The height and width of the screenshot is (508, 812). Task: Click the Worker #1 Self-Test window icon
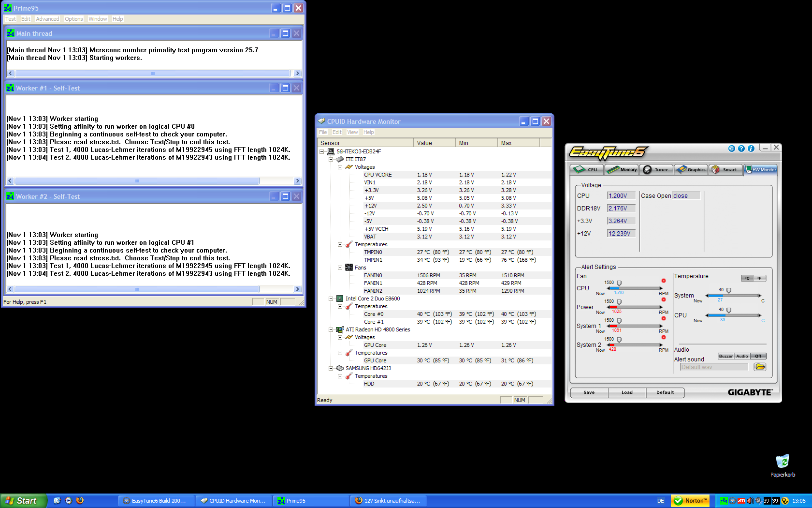point(10,88)
